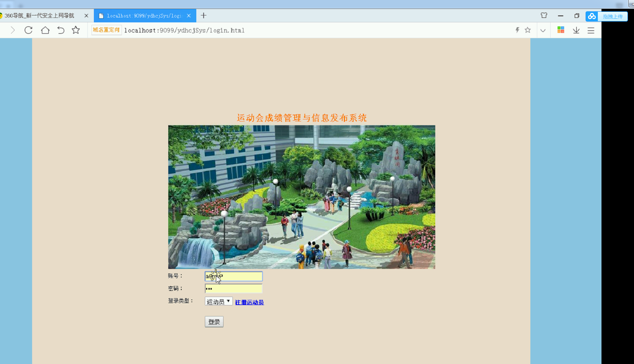This screenshot has height=364, width=634.
Task: Focus the 密码 password input field
Action: tap(234, 288)
